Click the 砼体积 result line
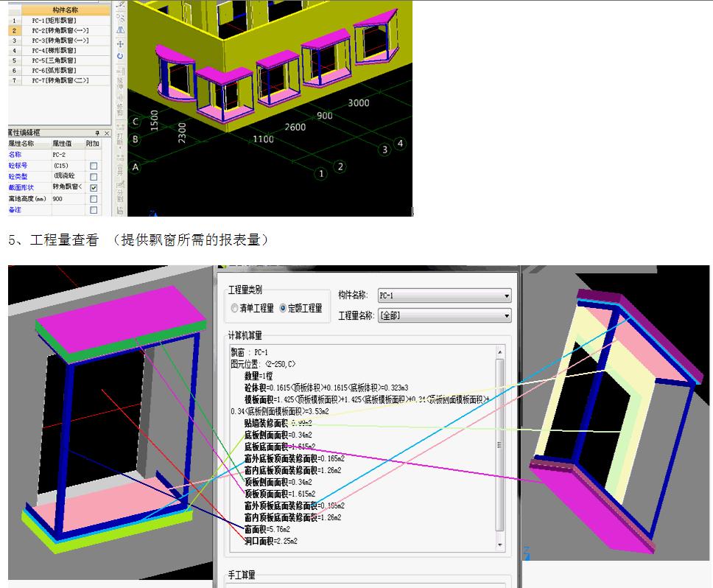This screenshot has height=588, width=713. tap(326, 388)
